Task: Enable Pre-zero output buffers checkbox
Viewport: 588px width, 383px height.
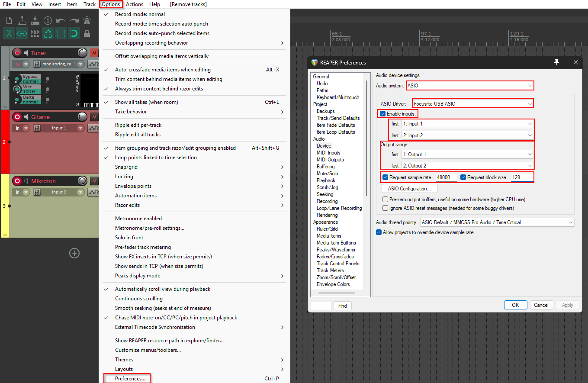Action: [x=385, y=200]
